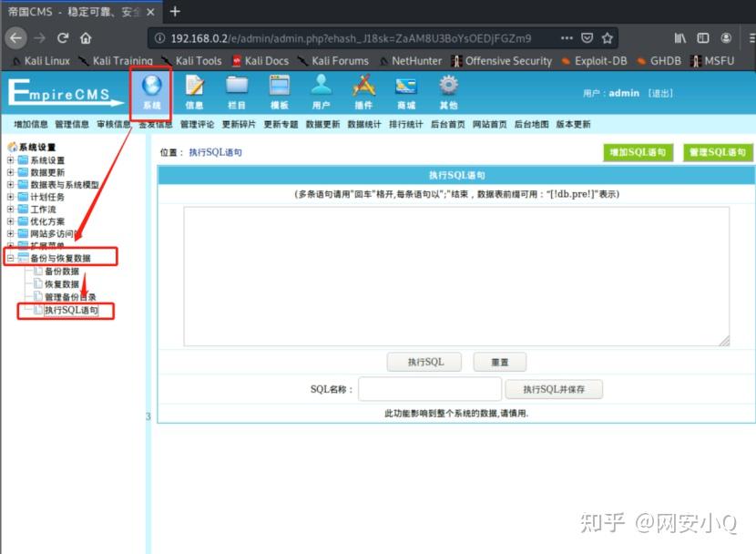Select the 信息 (Info) toolbar icon
The image size is (756, 554).
click(194, 91)
